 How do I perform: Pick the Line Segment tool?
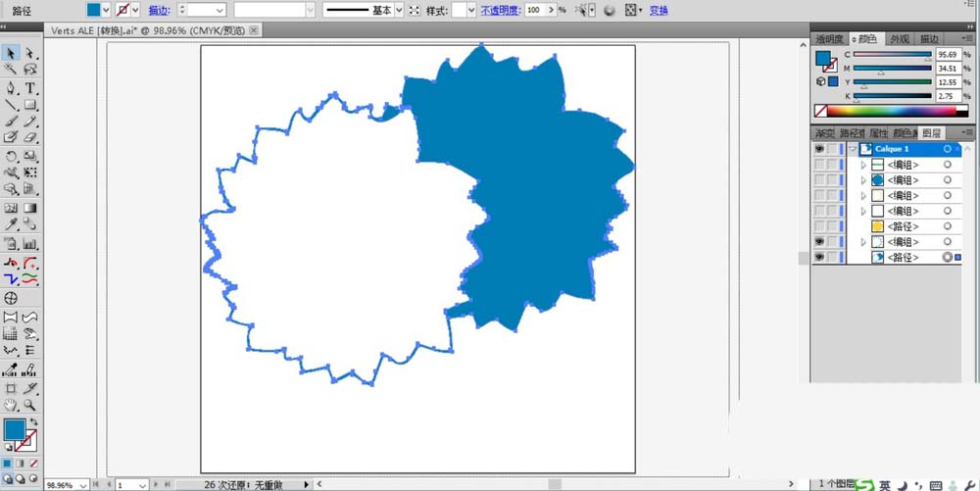click(x=11, y=104)
